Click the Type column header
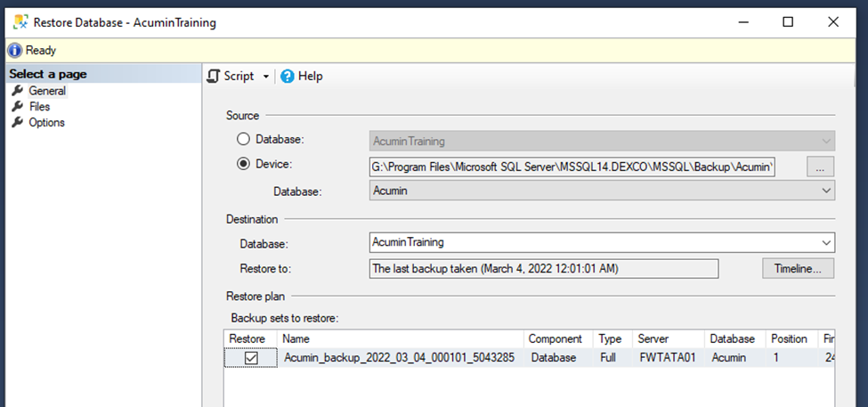This screenshot has height=407, width=868. click(x=613, y=339)
